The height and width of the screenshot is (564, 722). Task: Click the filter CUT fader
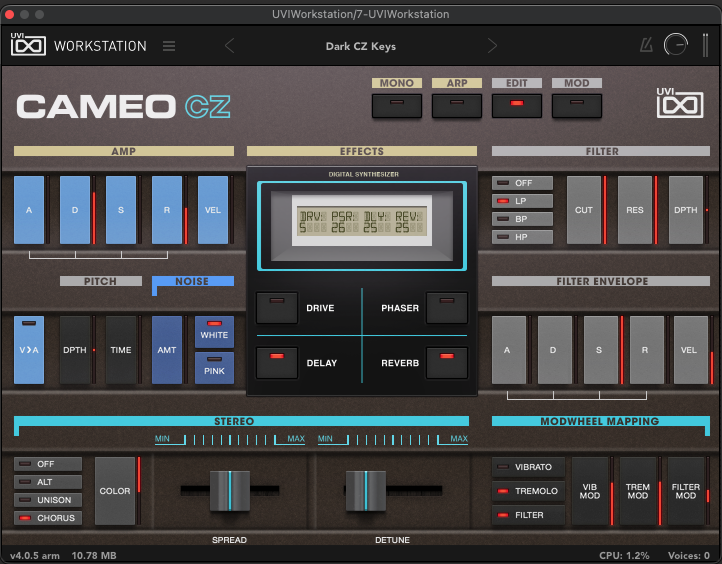click(584, 210)
